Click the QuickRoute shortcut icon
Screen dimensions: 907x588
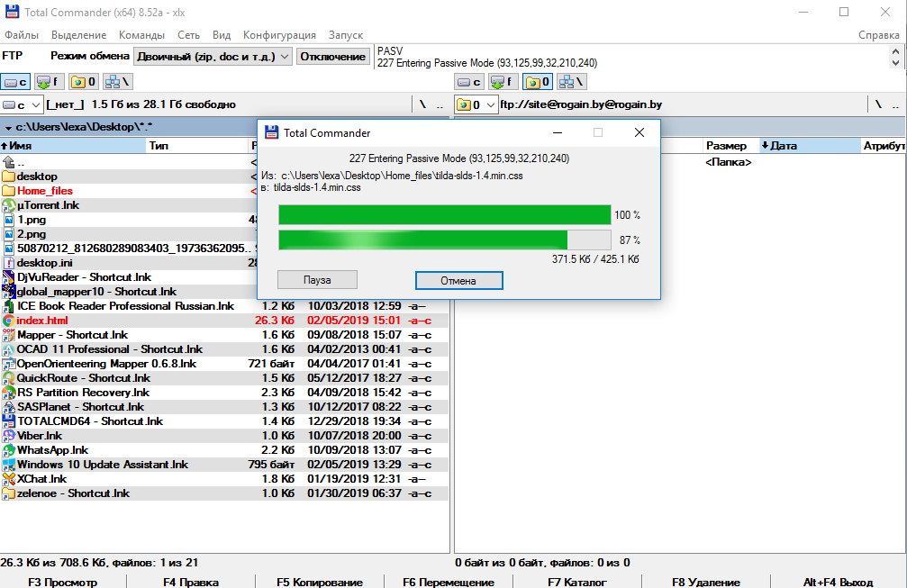[9, 378]
